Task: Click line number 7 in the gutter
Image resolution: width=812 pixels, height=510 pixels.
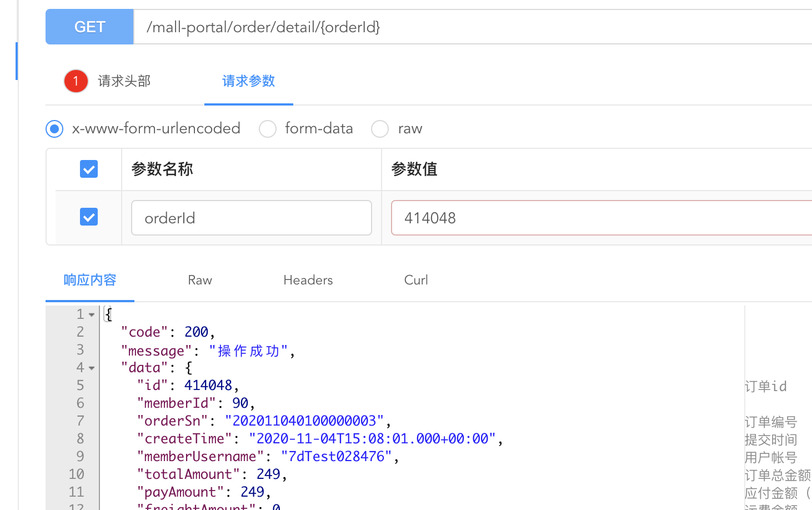Action: point(81,421)
